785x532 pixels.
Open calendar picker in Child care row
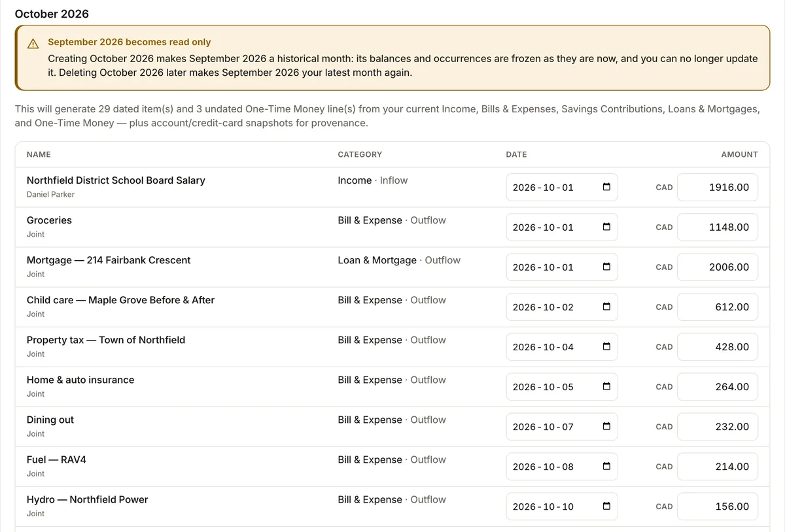606,307
